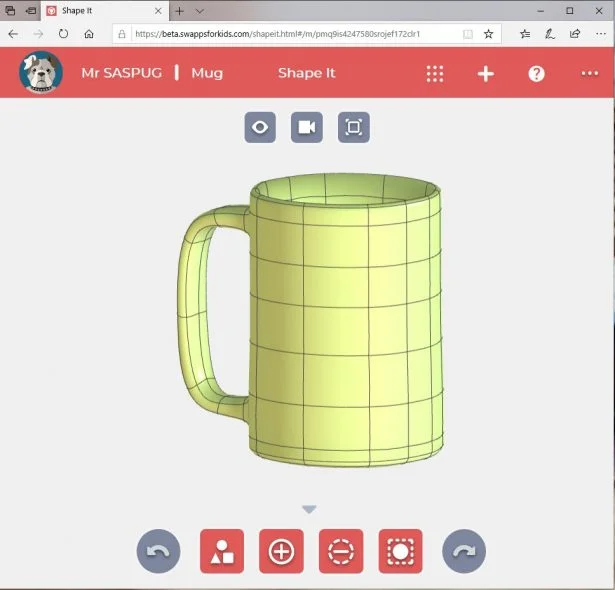The image size is (615, 590).
Task: Select the subtract dashed-circle tool
Action: pyautogui.click(x=341, y=551)
